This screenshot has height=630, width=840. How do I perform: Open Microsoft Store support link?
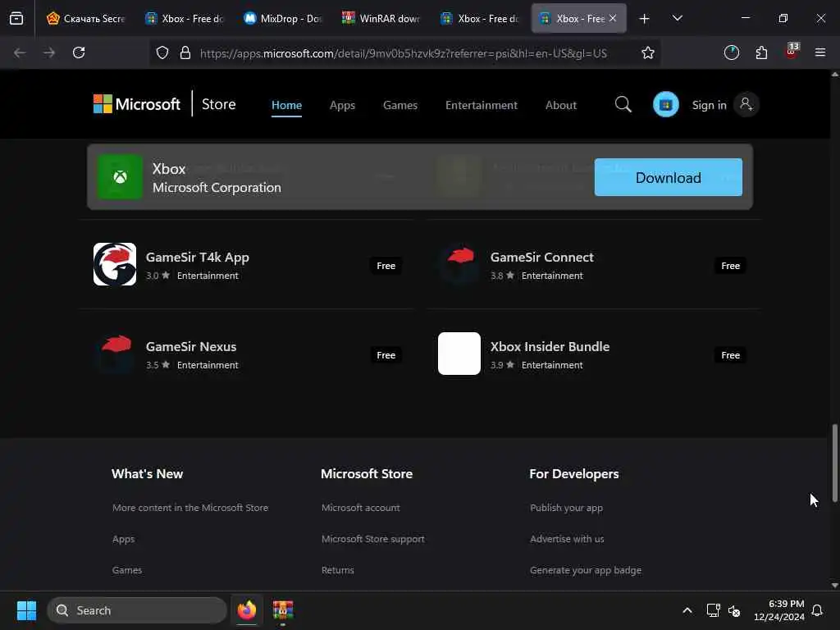[373, 539]
